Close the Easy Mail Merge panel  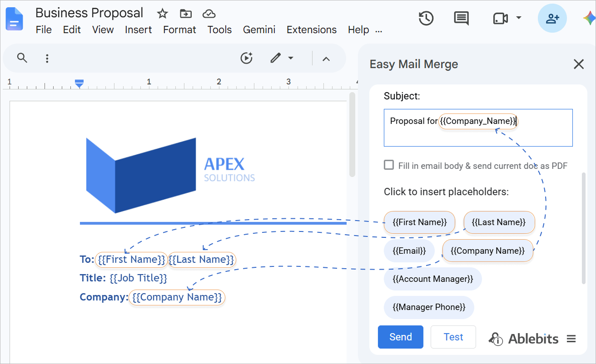point(579,64)
